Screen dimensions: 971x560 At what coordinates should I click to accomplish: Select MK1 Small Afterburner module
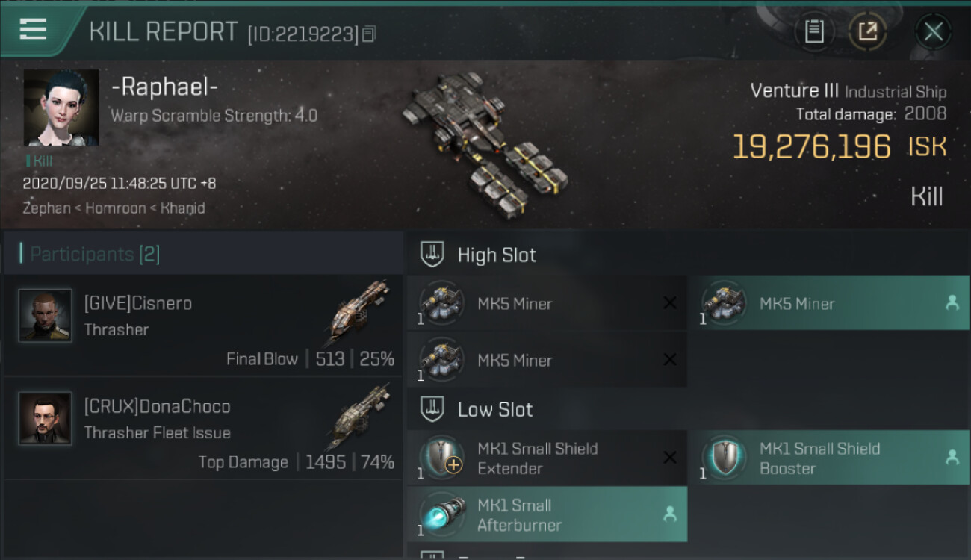pyautogui.click(x=547, y=514)
